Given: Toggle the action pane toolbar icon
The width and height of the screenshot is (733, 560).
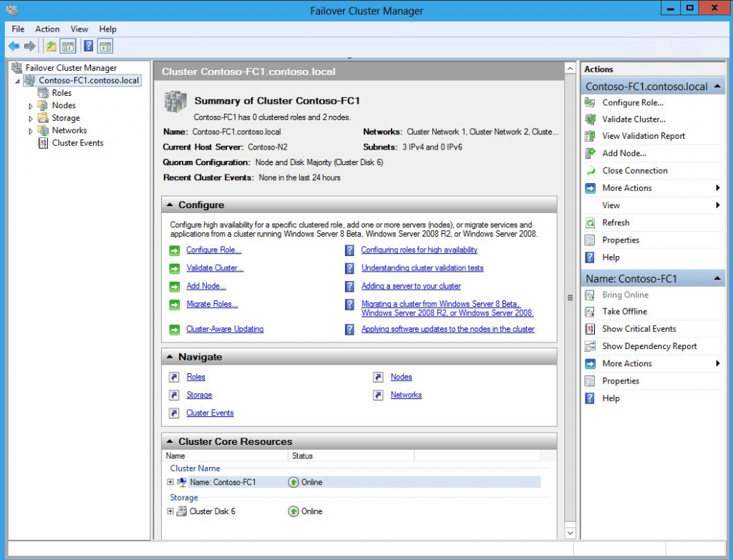Looking at the screenshot, I should coord(106,46).
